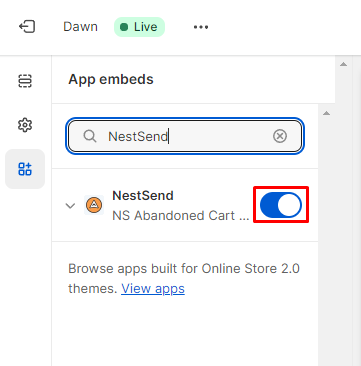Viewport: 361px width, 366px height.
Task: Clear the NestSend search text
Action: 280,136
